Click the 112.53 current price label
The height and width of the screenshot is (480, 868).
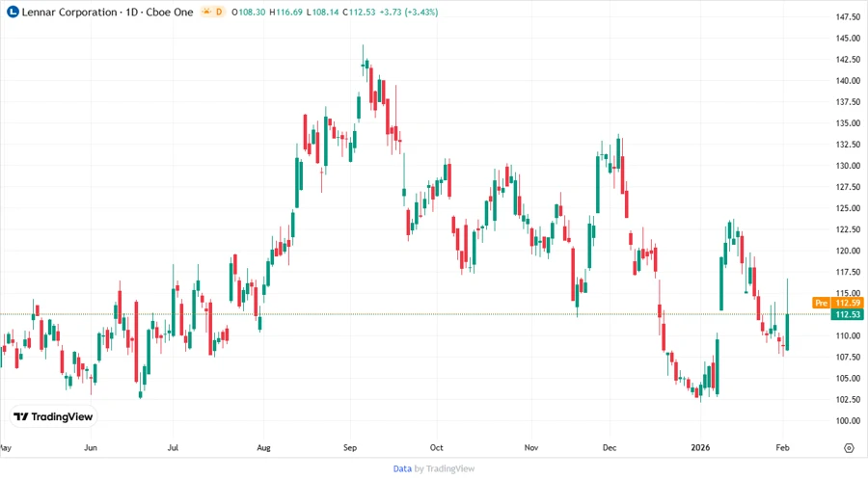pyautogui.click(x=847, y=314)
